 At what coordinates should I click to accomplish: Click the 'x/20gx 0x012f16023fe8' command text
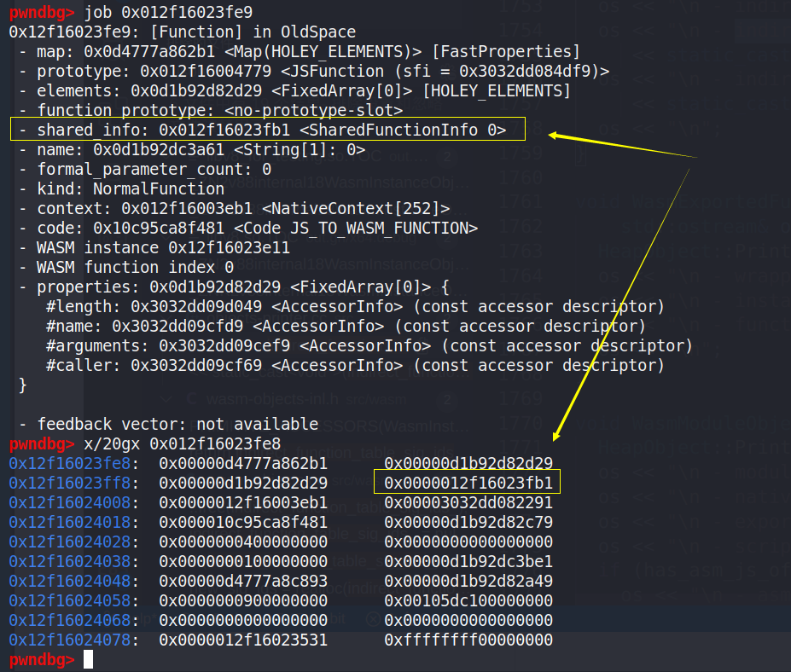pyautogui.click(x=183, y=443)
